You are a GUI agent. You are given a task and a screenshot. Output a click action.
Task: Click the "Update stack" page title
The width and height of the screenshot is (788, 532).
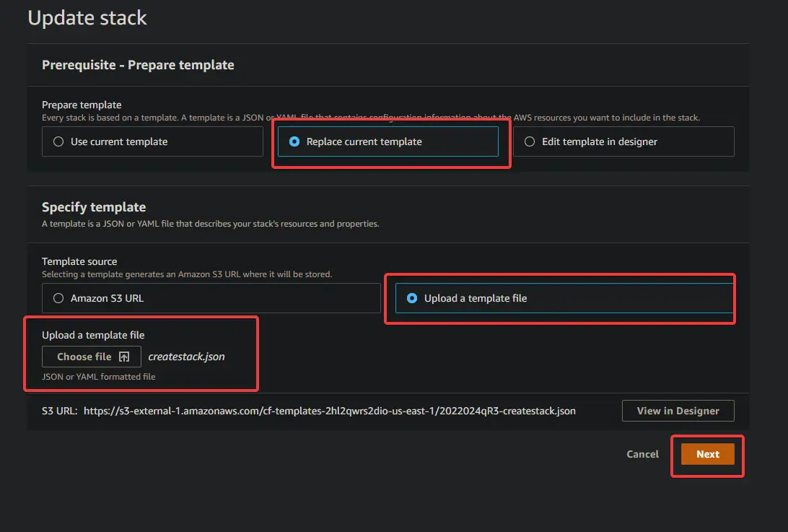click(87, 17)
